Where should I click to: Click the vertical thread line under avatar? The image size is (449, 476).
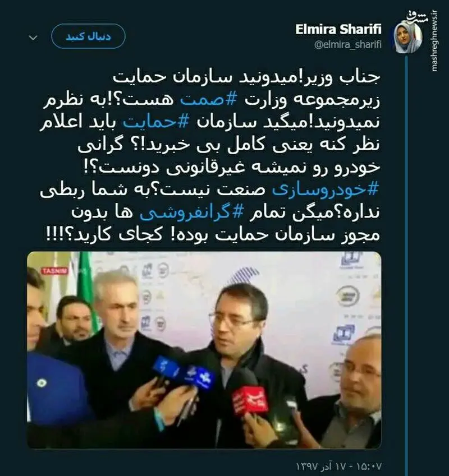click(x=406, y=265)
